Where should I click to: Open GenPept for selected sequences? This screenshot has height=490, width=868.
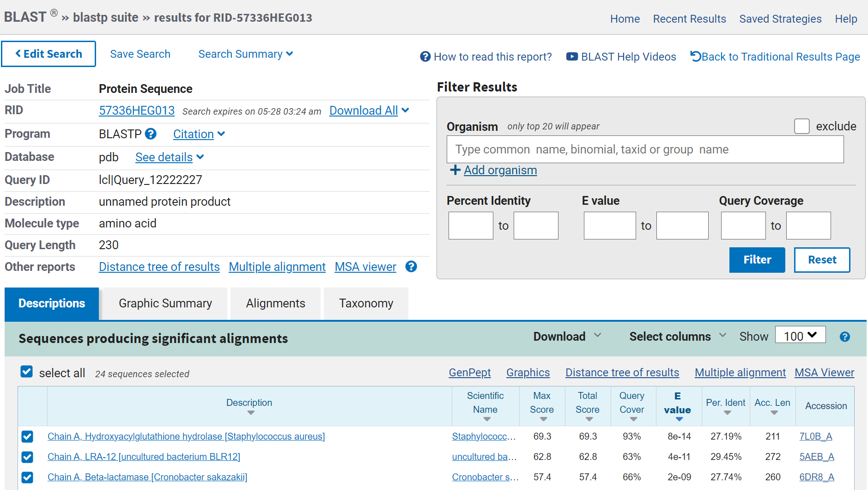pyautogui.click(x=469, y=373)
